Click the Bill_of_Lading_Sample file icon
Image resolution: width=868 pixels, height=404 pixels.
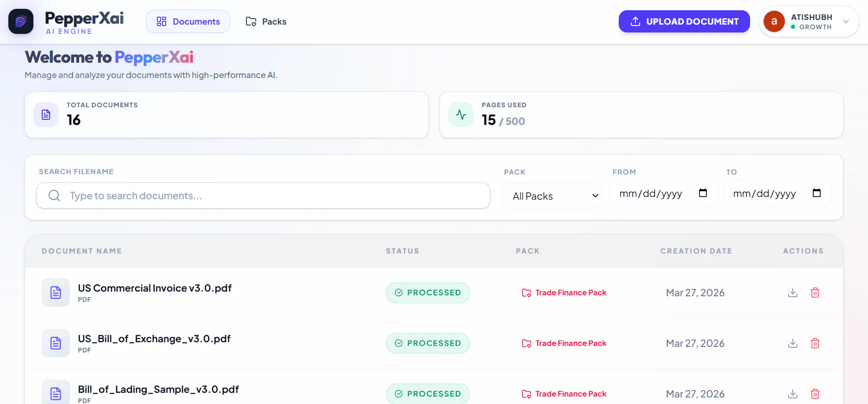click(x=56, y=393)
